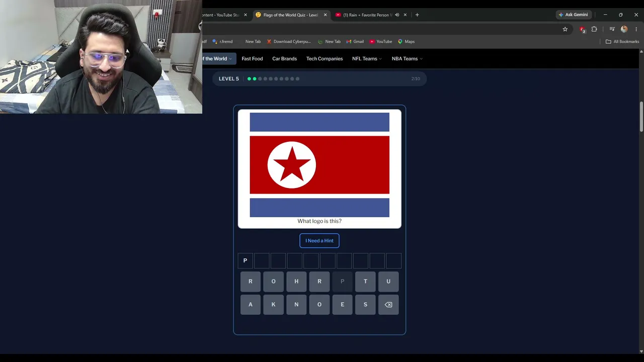The height and width of the screenshot is (362, 644).
Task: Open the Maps bookmark
Action: (x=406, y=42)
